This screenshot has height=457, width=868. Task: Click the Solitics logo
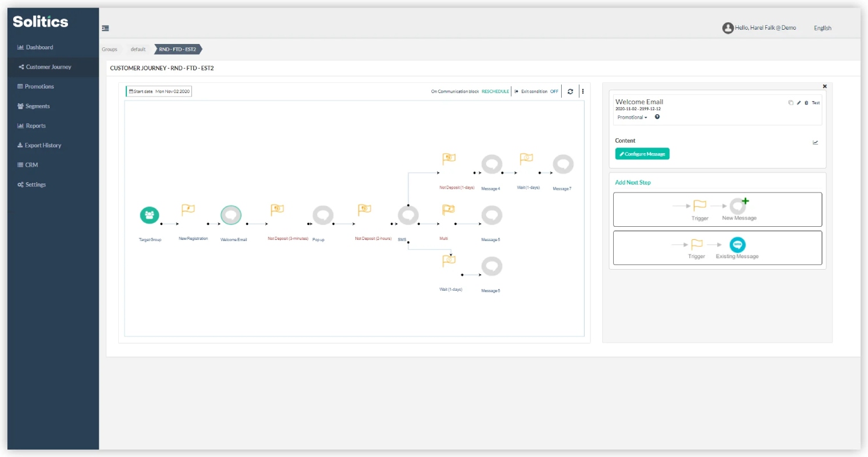(x=41, y=22)
